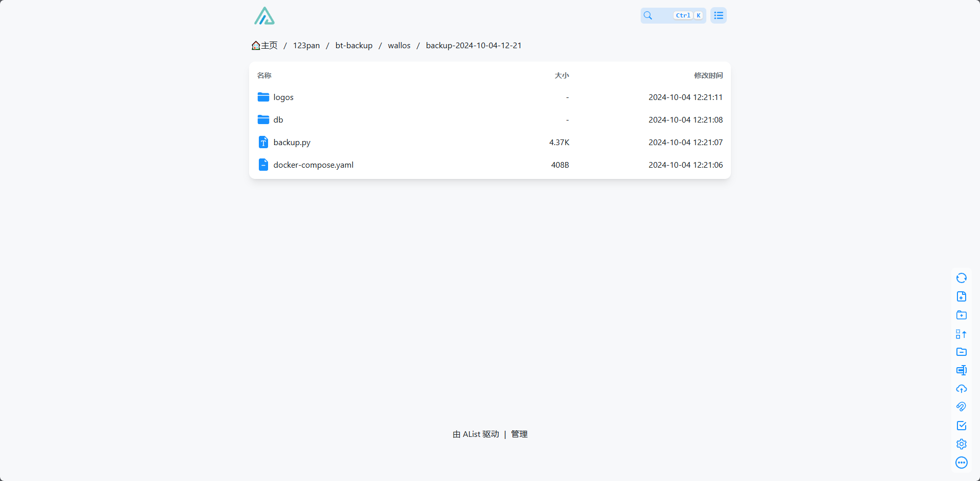The image size is (980, 481).
Task: Click the remove empty folders icon
Action: click(x=961, y=352)
